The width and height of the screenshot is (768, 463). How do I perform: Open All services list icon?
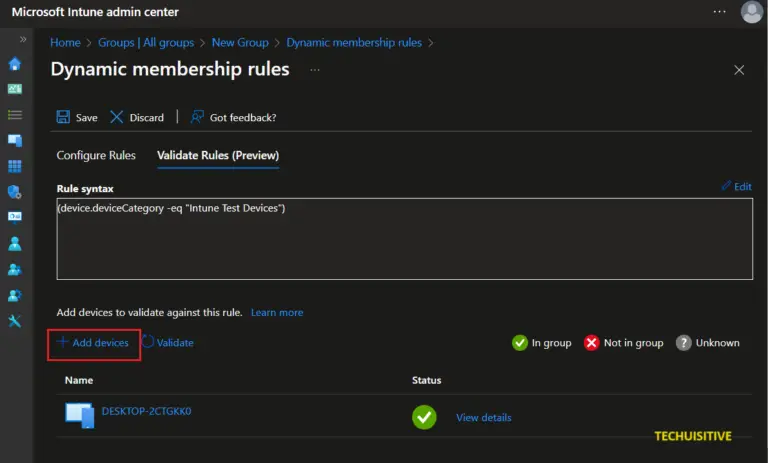coord(15,114)
